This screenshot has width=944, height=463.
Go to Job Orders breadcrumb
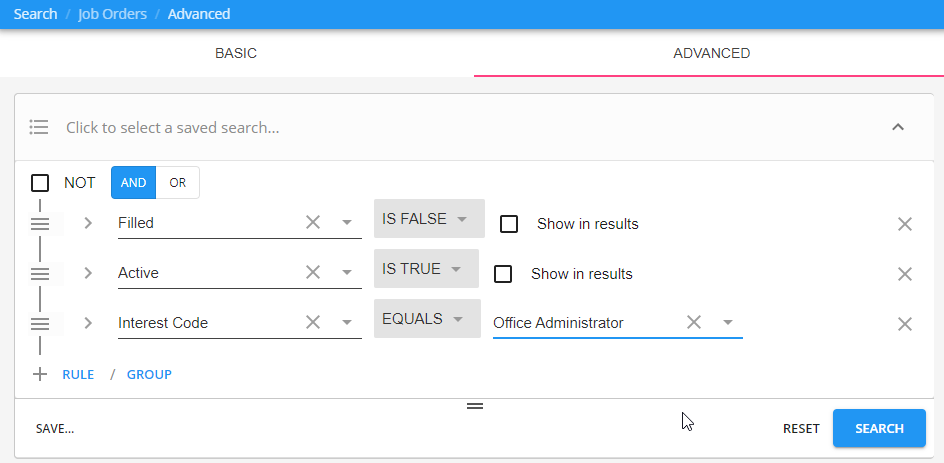click(112, 14)
